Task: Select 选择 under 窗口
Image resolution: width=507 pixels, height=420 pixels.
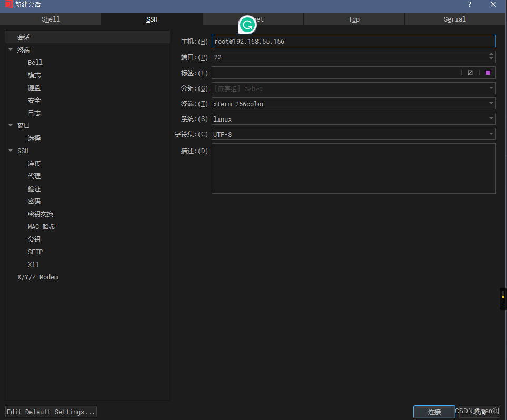Action: pos(34,138)
